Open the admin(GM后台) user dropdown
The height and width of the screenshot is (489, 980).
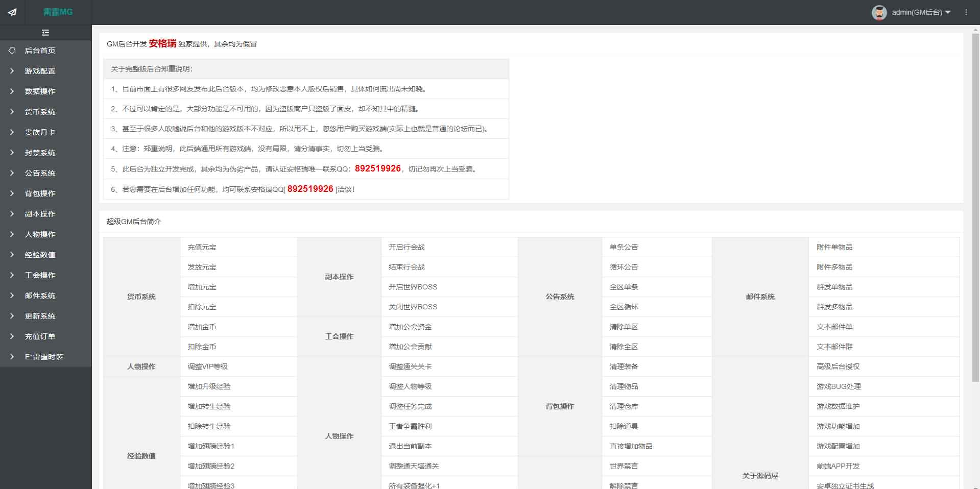(921, 12)
